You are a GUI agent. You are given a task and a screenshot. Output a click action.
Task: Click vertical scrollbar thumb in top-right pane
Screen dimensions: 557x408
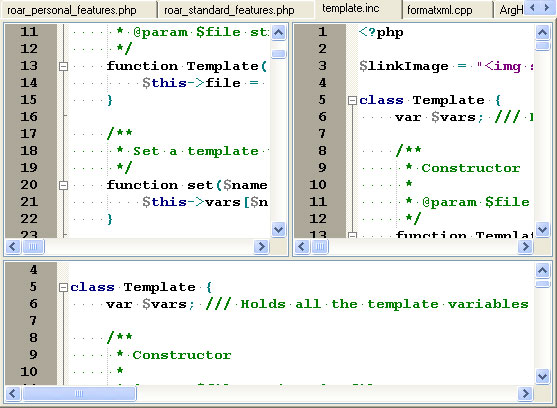(x=542, y=46)
